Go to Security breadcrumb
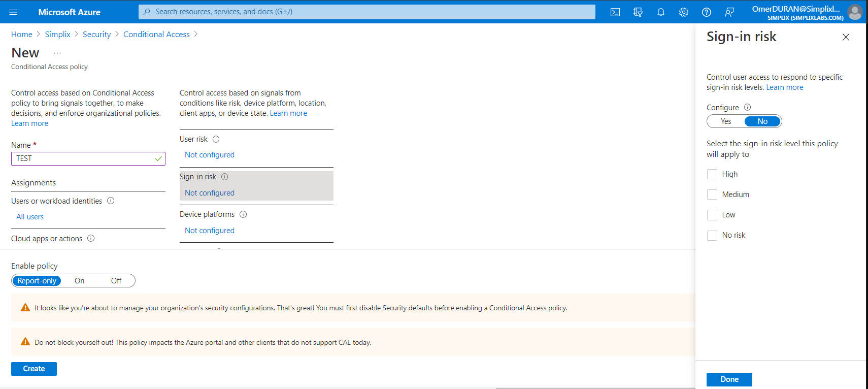The height and width of the screenshot is (389, 868). pos(97,34)
